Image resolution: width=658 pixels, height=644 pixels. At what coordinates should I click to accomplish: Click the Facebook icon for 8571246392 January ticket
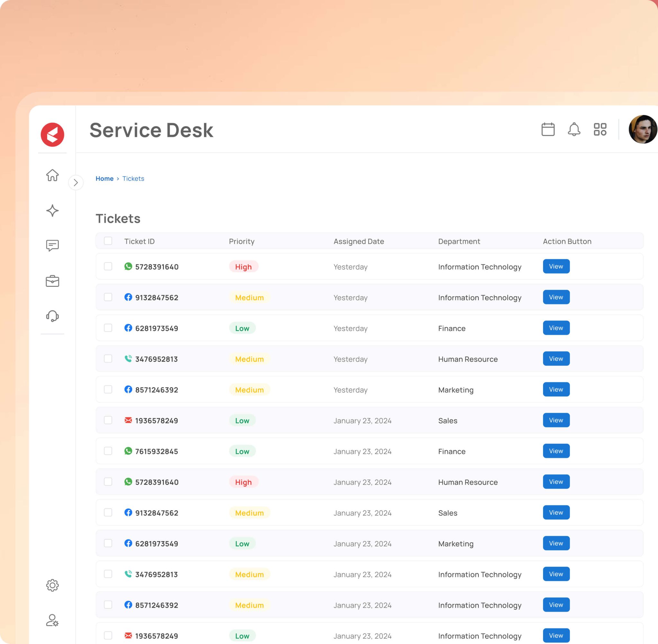tap(128, 605)
